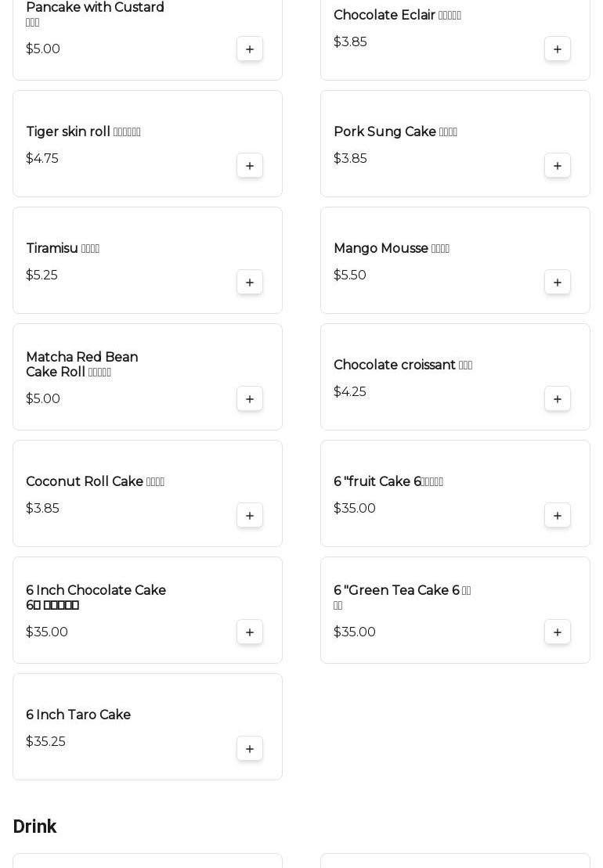Add Chocolate croissant via plus icon

(558, 399)
